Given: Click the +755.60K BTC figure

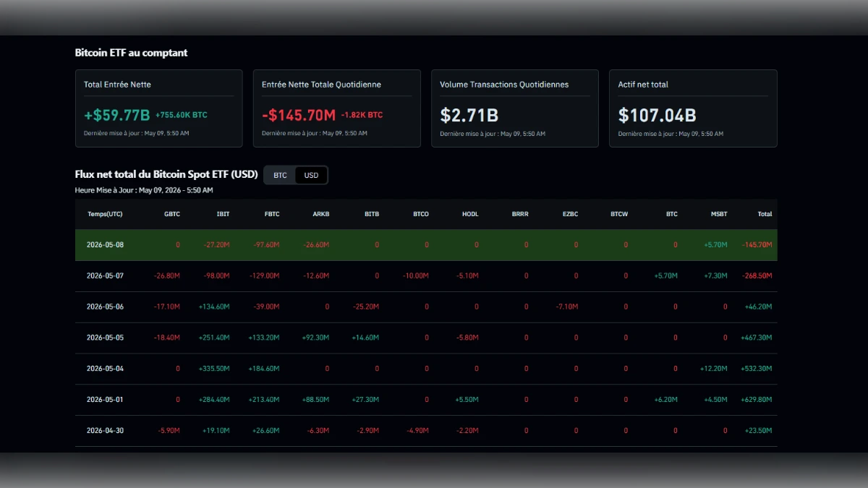Looking at the screenshot, I should (182, 115).
